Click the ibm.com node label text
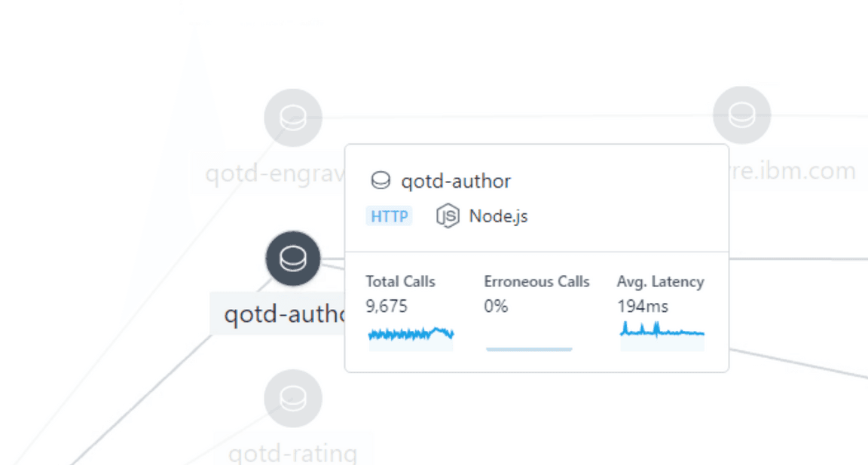The width and height of the screenshot is (868, 465). [x=792, y=170]
